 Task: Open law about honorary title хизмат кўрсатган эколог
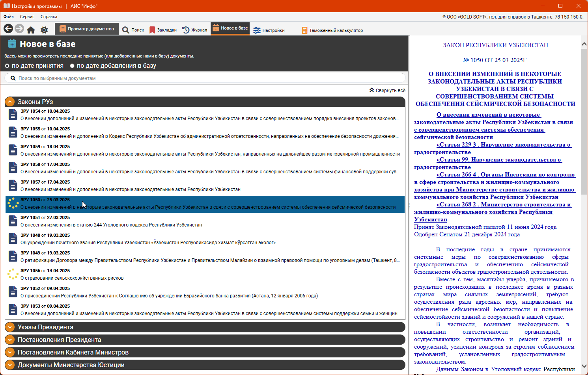point(148,243)
